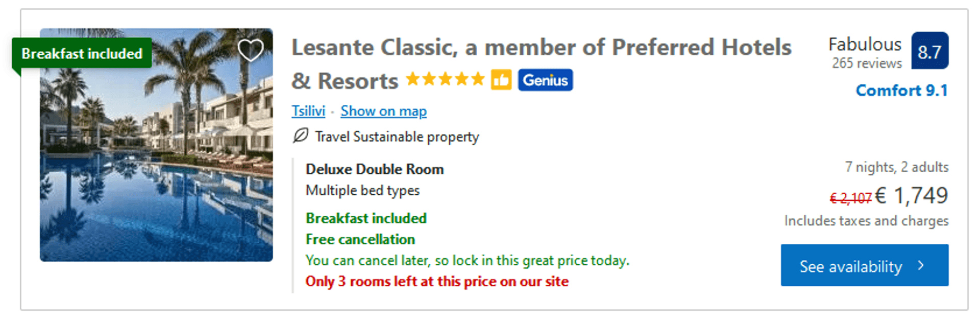Click the 265 reviews text
This screenshot has height=321, width=980.
click(867, 63)
